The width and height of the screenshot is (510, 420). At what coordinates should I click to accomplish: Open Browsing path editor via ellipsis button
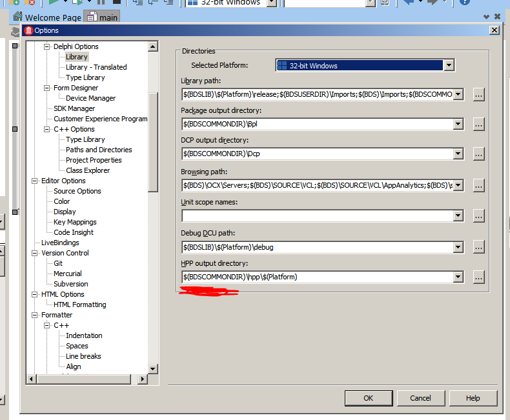tap(478, 186)
